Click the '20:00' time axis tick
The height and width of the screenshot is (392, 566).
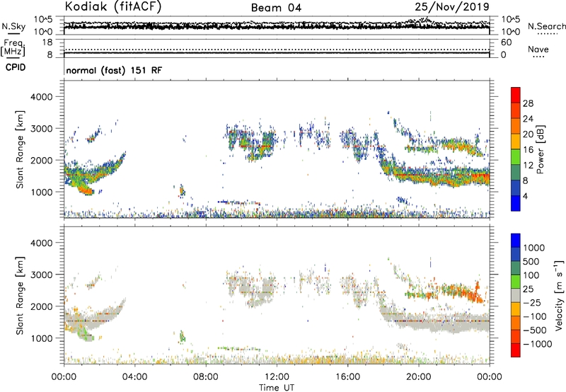419,377
